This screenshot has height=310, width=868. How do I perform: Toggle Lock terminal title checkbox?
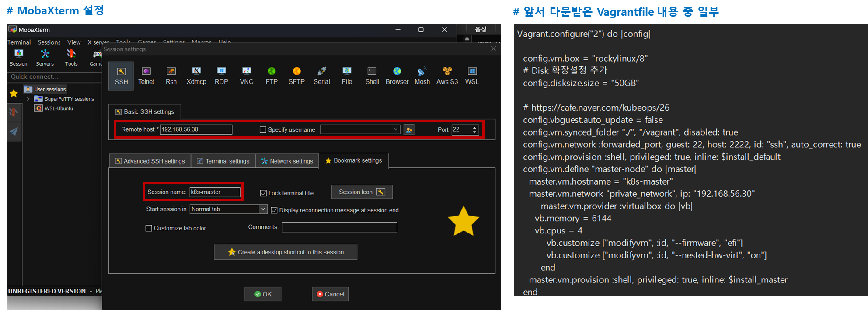[x=263, y=193]
